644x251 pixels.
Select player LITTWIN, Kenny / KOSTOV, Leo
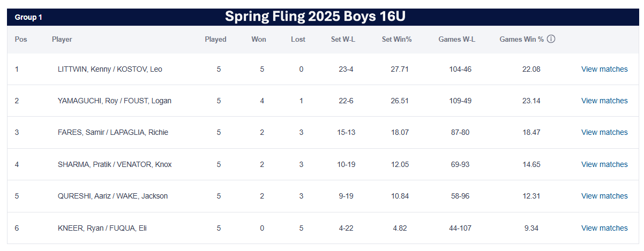point(110,69)
